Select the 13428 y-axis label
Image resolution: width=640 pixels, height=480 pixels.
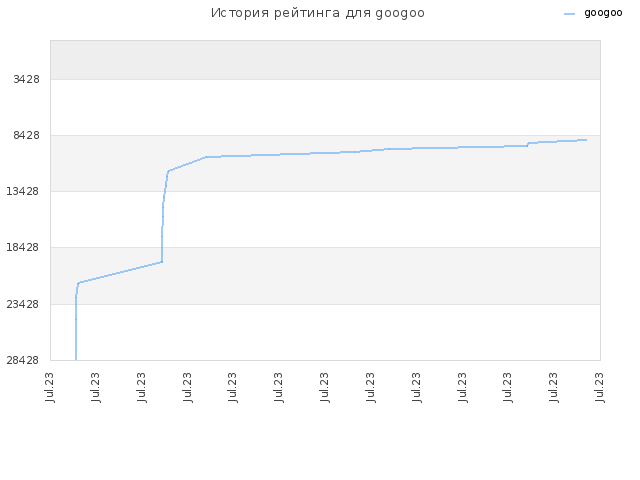(x=23, y=191)
